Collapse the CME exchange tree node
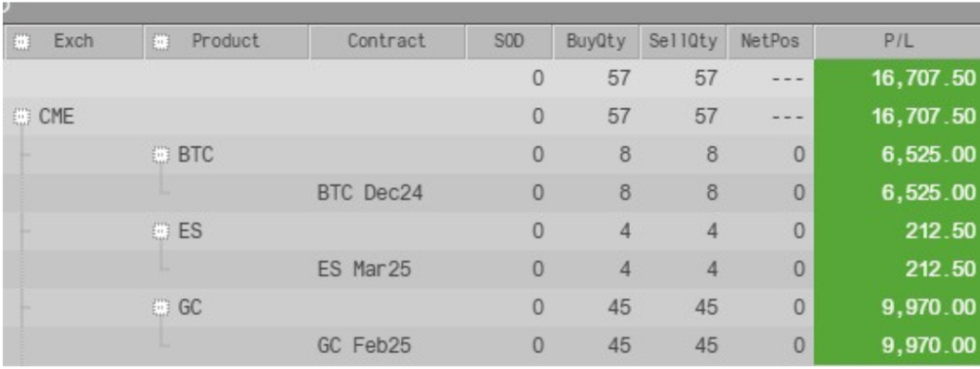 click(x=22, y=117)
